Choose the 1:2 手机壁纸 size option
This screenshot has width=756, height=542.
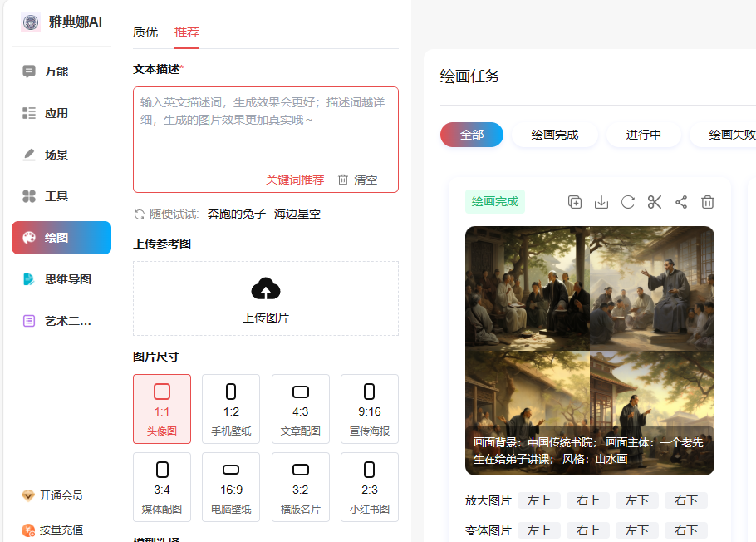[x=231, y=409]
